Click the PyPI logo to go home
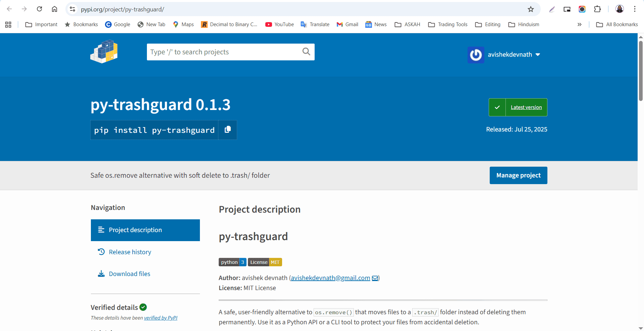The image size is (644, 331). click(x=104, y=51)
